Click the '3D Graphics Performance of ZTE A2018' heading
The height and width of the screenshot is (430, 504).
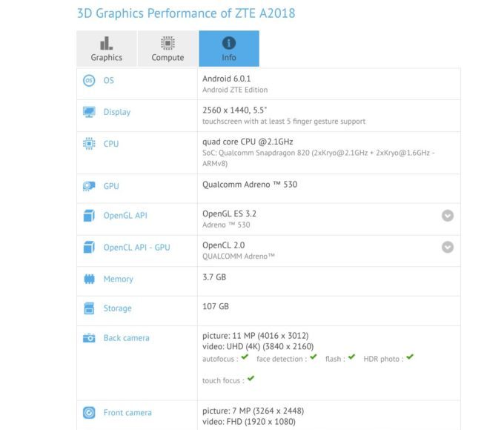click(x=186, y=13)
